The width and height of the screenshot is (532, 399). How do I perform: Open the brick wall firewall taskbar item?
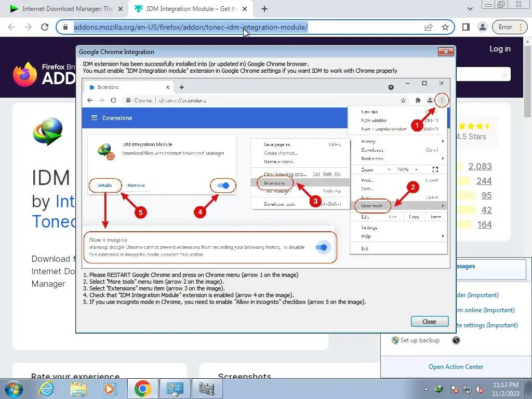click(207, 389)
